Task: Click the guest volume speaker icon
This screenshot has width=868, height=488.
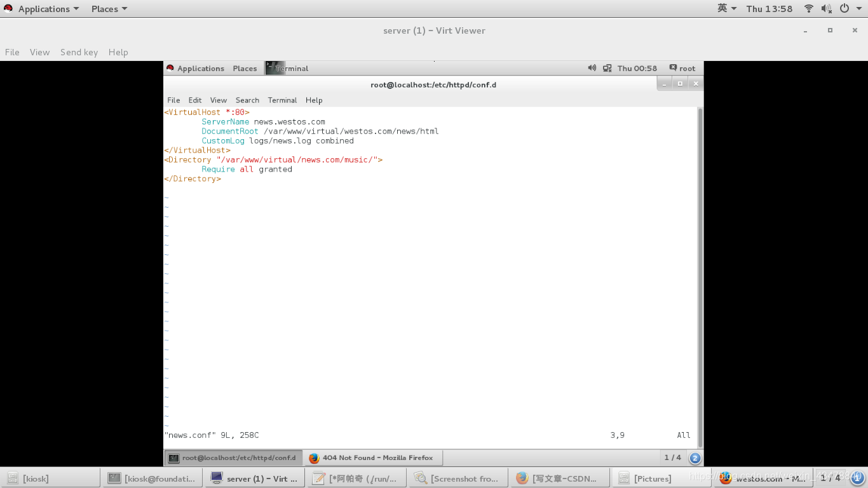Action: (592, 68)
